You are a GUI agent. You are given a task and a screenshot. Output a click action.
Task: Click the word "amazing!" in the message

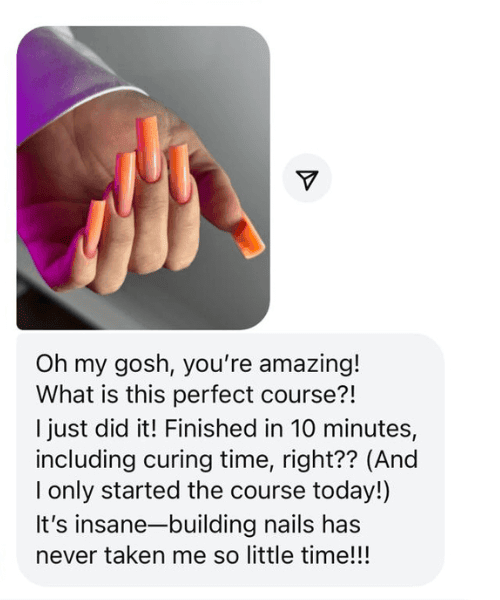pos(309,364)
